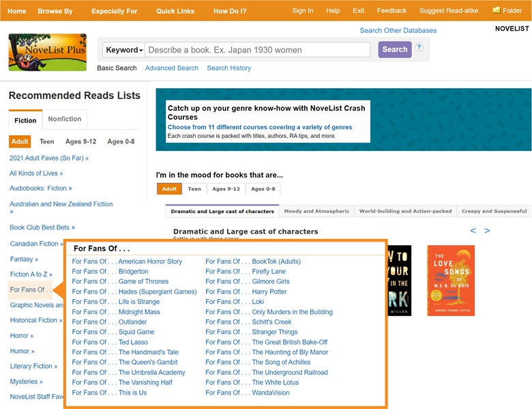
Task: Open the Especially For menu
Action: tap(115, 11)
